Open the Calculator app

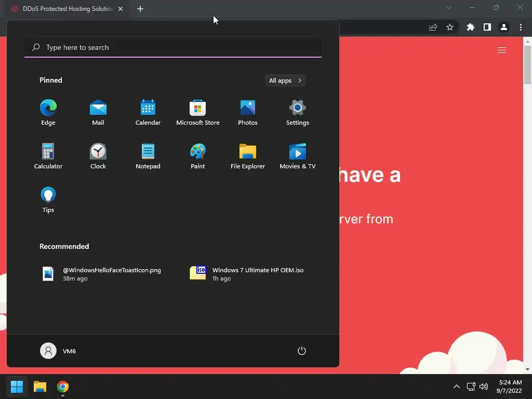click(48, 156)
